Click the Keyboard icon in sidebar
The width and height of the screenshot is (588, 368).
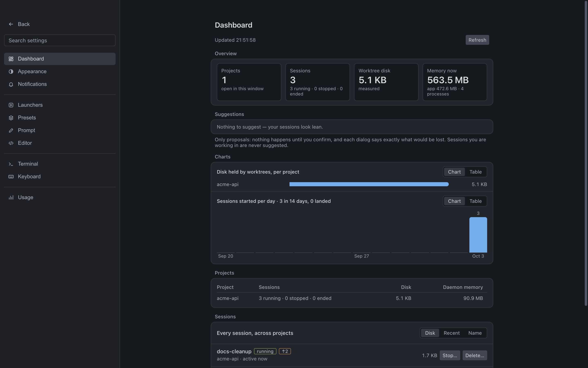(x=11, y=177)
